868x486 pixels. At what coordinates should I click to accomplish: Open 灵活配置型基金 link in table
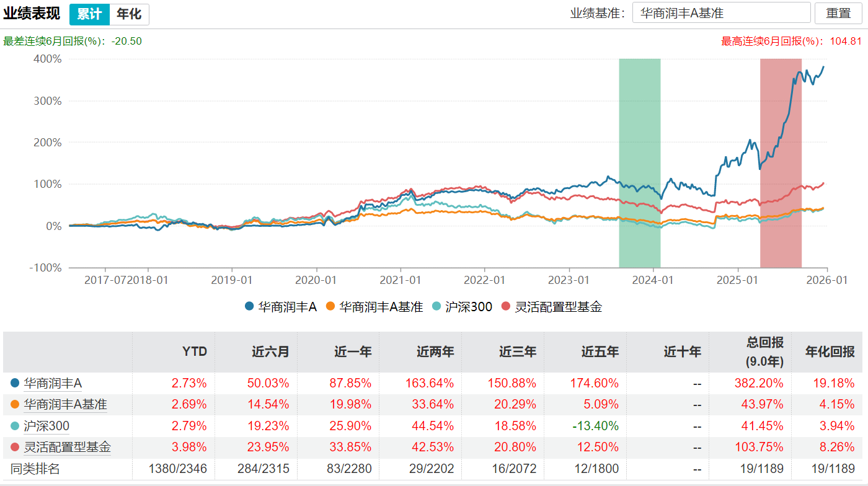click(67, 447)
